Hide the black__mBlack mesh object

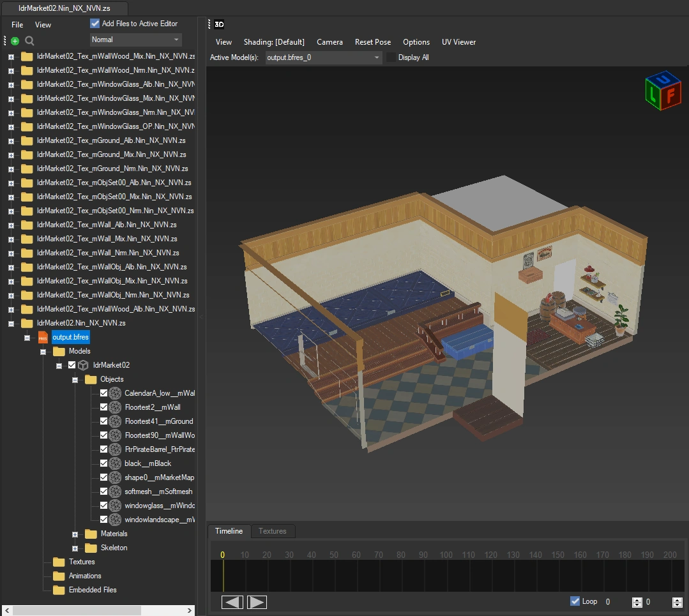tap(104, 463)
